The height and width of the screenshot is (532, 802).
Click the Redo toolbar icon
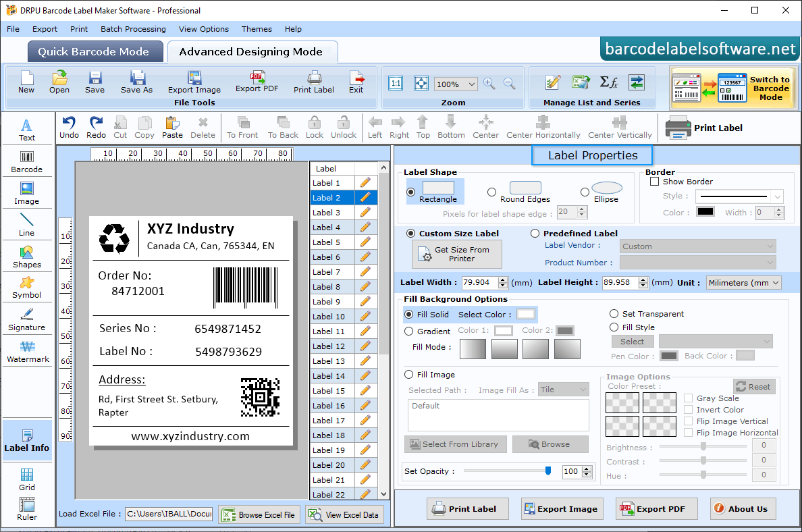pos(96,128)
